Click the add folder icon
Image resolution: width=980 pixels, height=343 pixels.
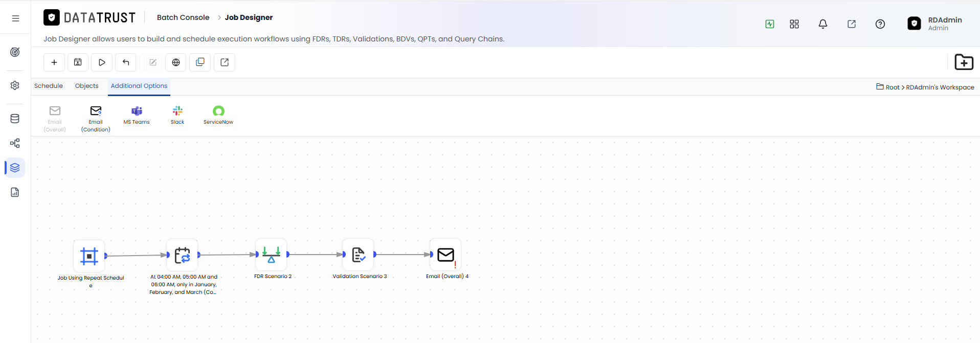964,62
